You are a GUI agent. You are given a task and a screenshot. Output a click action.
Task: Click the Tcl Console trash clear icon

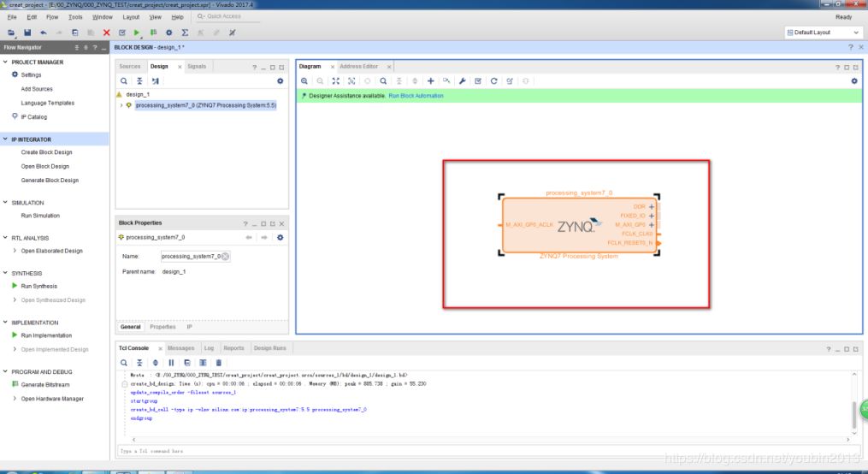pos(219,363)
